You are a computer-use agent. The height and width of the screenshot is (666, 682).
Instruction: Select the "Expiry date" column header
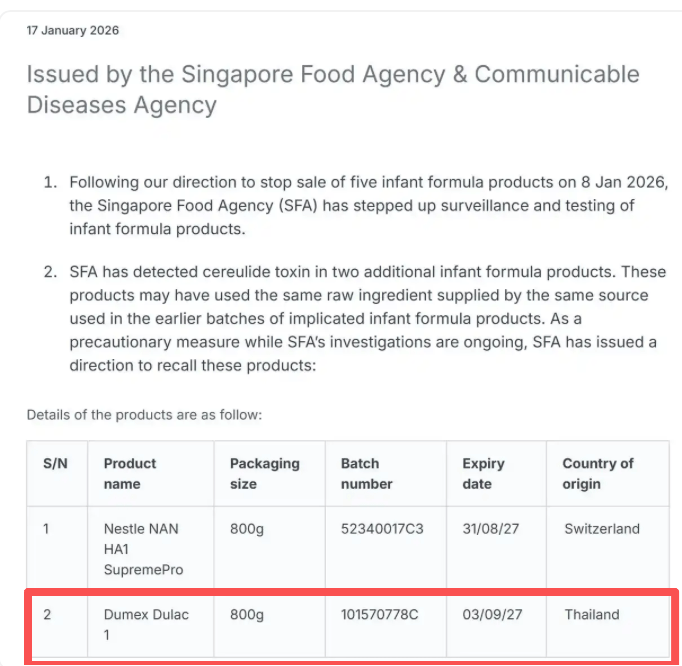(483, 474)
